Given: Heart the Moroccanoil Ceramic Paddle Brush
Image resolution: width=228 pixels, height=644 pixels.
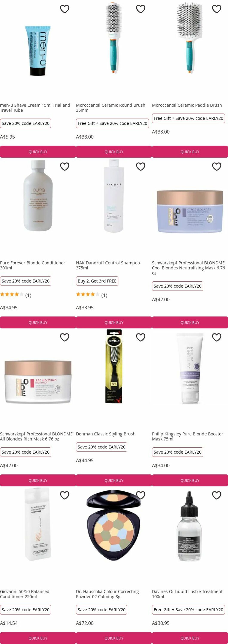Looking at the screenshot, I should pos(216,9).
